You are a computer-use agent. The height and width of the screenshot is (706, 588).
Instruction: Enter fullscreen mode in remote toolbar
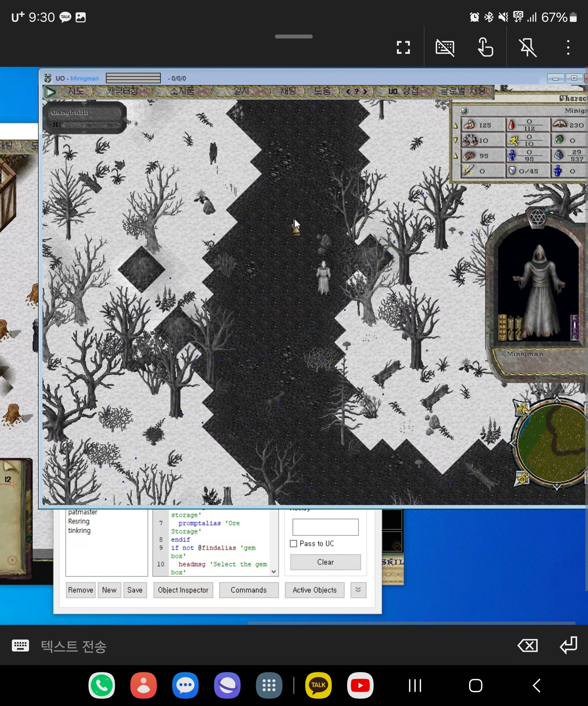point(403,47)
